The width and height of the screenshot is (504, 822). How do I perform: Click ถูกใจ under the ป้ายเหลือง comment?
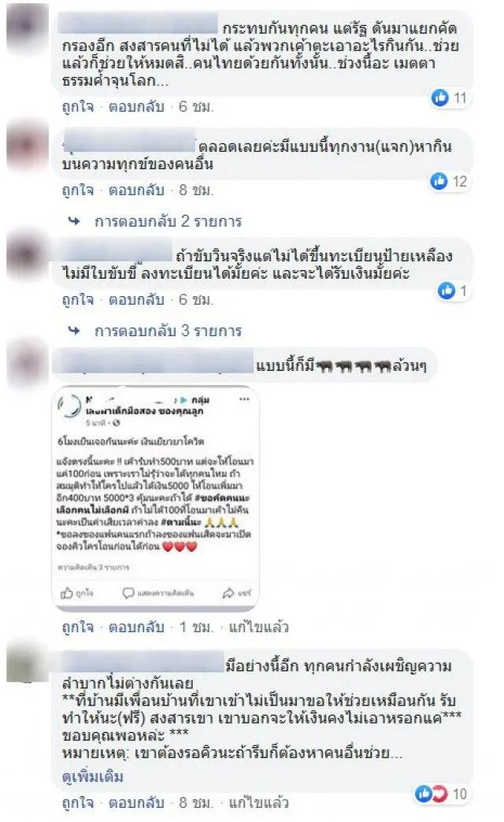(x=78, y=299)
